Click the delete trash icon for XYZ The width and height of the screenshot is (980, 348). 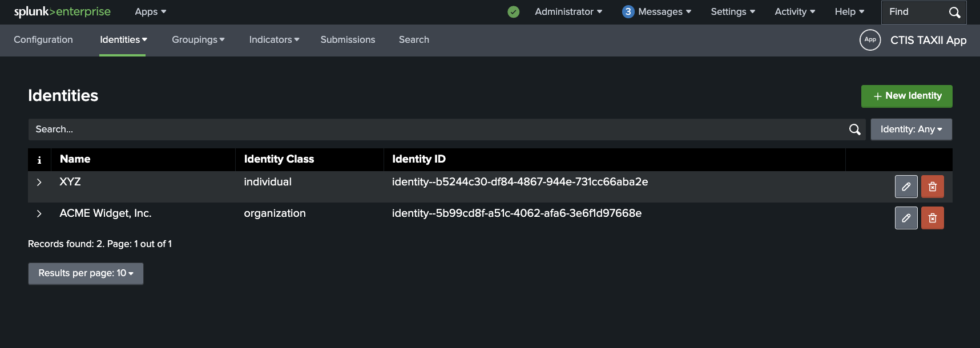pyautogui.click(x=932, y=187)
